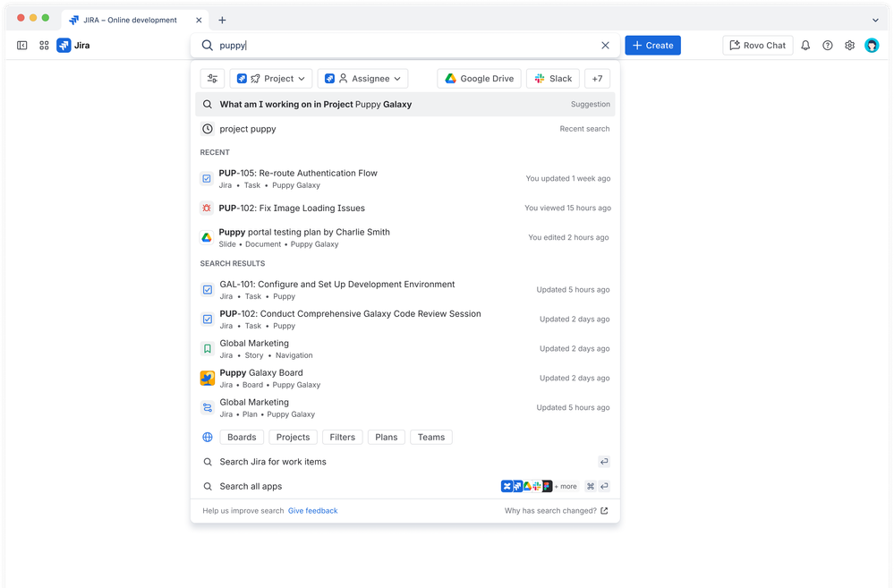
Task: Click the green story bookmark icon
Action: coord(208,348)
